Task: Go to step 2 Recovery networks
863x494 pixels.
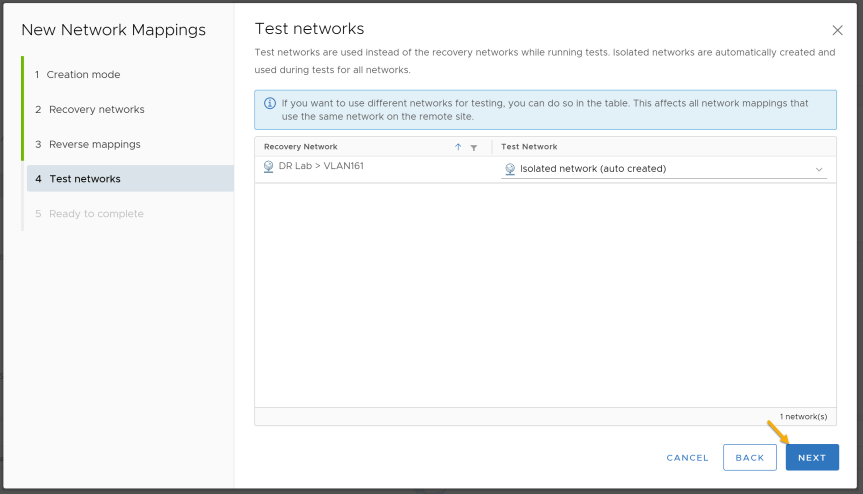Action: (90, 109)
